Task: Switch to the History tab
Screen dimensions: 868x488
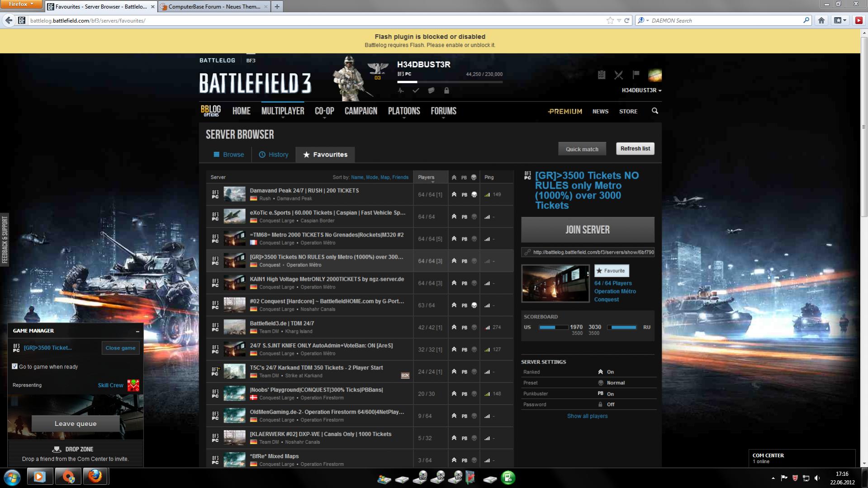Action: pos(274,155)
